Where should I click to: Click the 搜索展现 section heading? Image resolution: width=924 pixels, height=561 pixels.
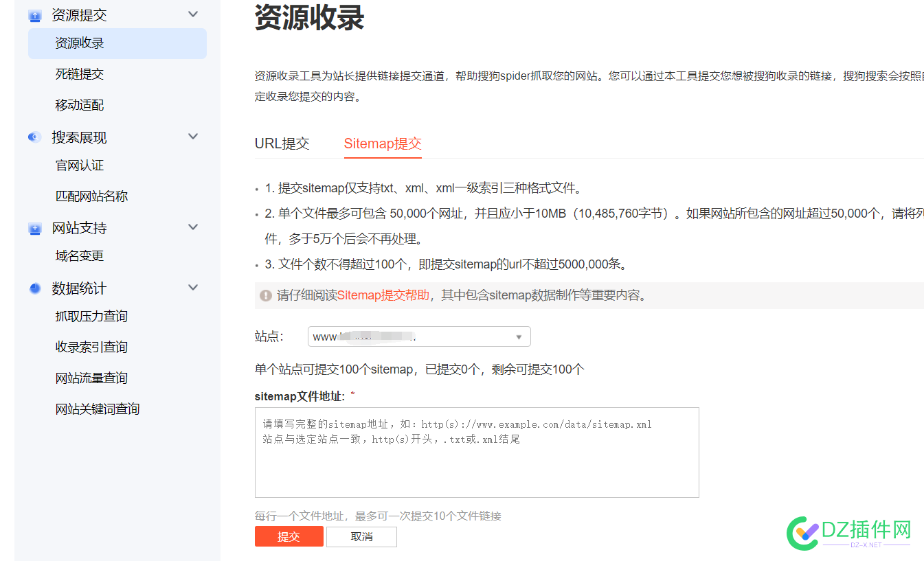pyautogui.click(x=80, y=137)
